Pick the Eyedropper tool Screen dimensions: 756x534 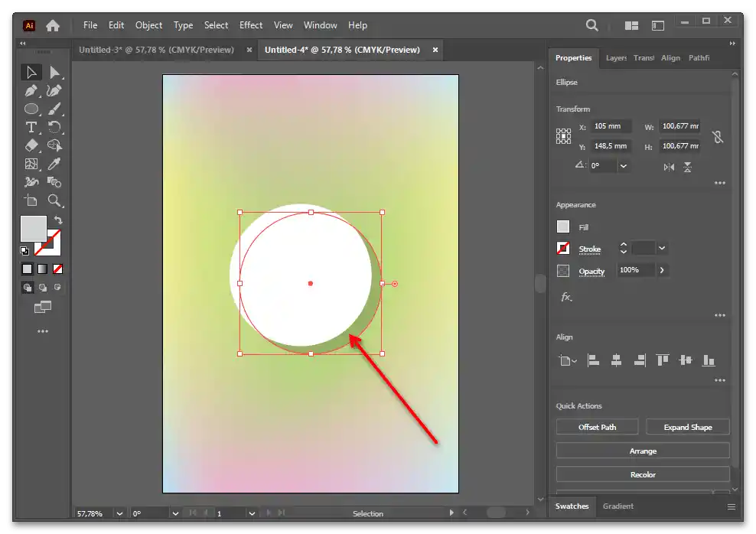[54, 164]
